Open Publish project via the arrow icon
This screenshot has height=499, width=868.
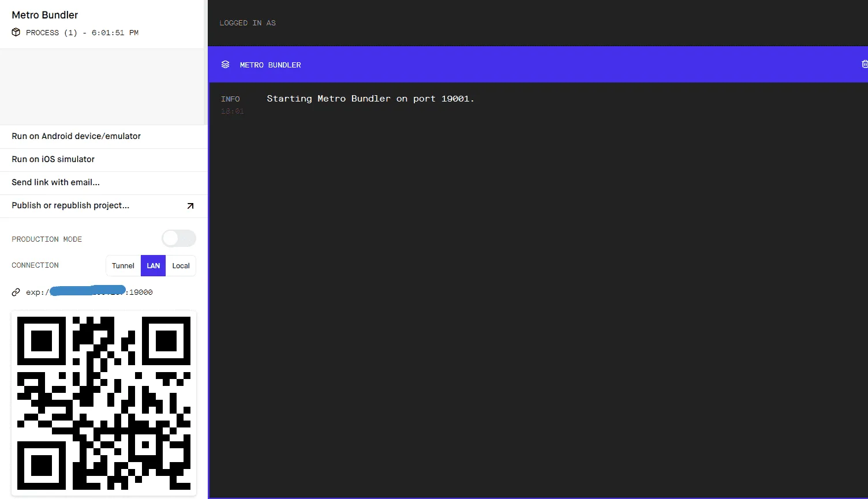[190, 205]
